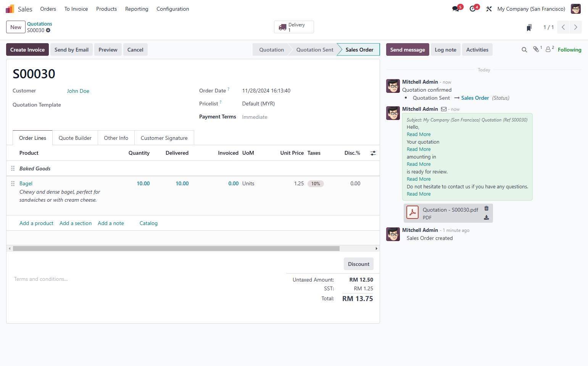Open the Orders menu
588x366 pixels.
[48, 9]
